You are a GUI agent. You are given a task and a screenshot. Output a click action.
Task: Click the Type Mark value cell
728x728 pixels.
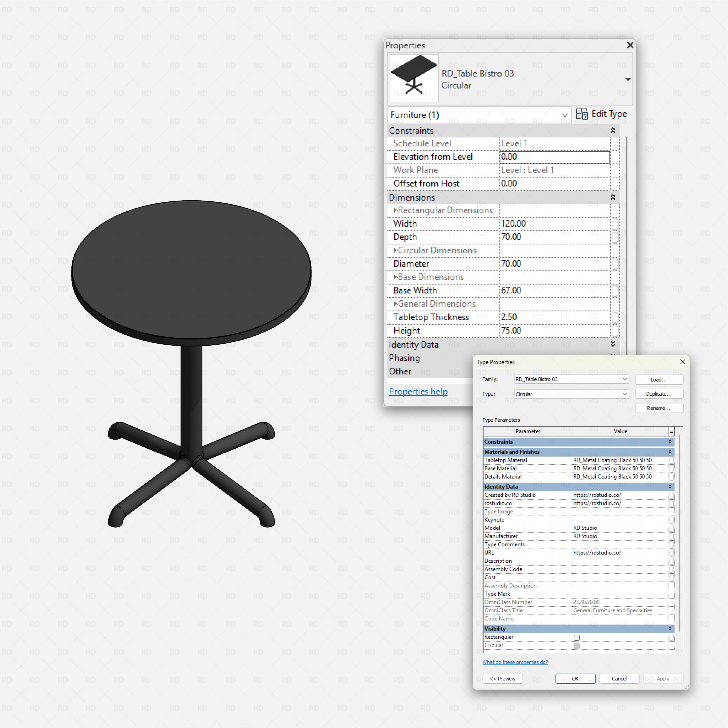point(620,594)
